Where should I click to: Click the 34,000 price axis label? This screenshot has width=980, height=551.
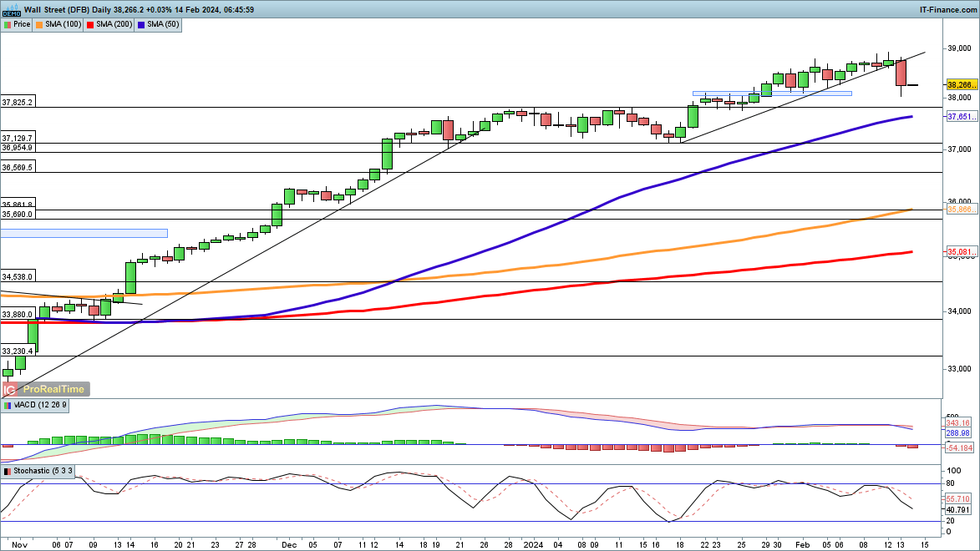(x=960, y=311)
